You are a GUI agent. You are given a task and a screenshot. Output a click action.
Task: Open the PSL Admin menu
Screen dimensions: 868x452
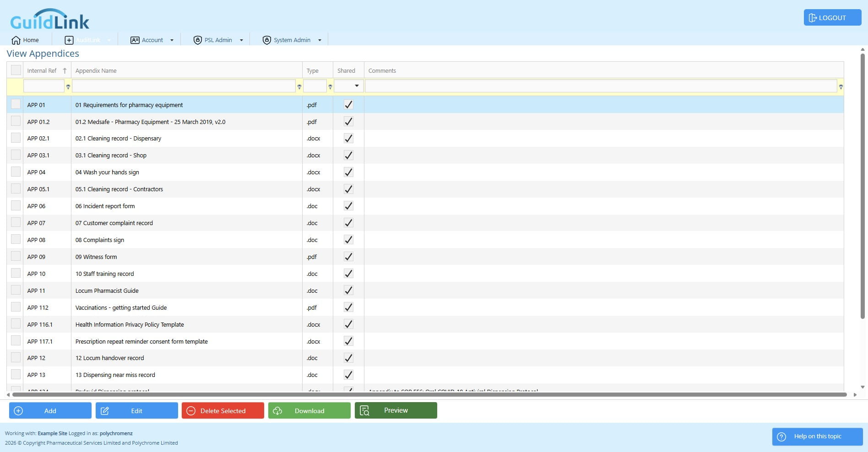pyautogui.click(x=218, y=40)
